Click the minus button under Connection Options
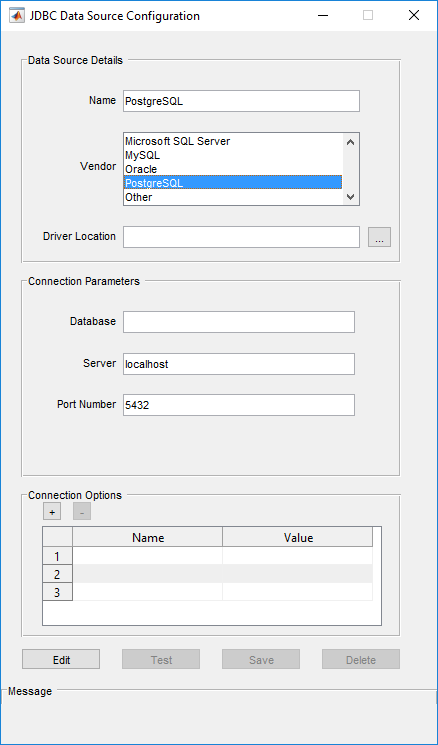The image size is (438, 745). (x=82, y=512)
